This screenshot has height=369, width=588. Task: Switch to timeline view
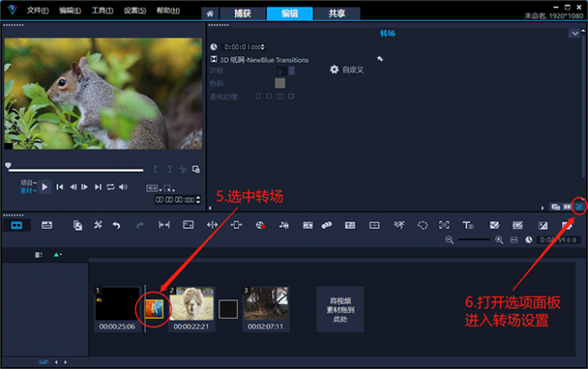coord(47,226)
